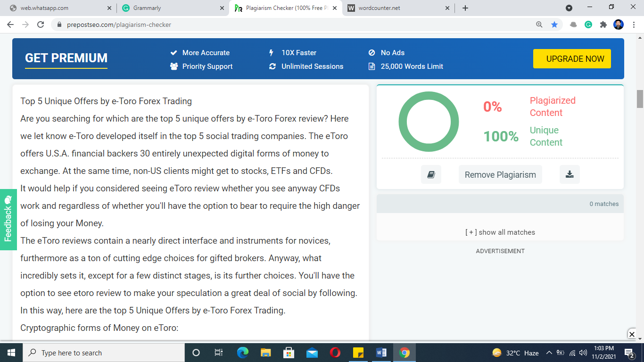Bookmark this page with the star
The height and width of the screenshot is (362, 644).
tap(554, 25)
